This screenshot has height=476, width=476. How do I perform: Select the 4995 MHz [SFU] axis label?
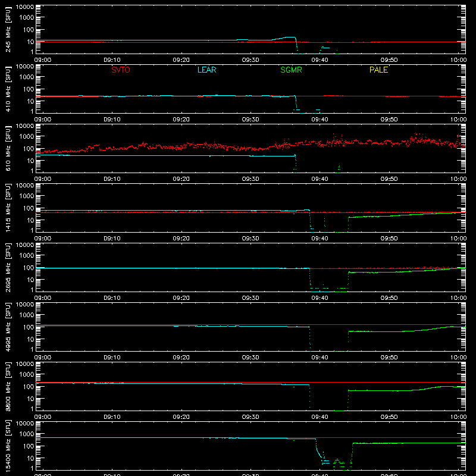click(x=8, y=327)
